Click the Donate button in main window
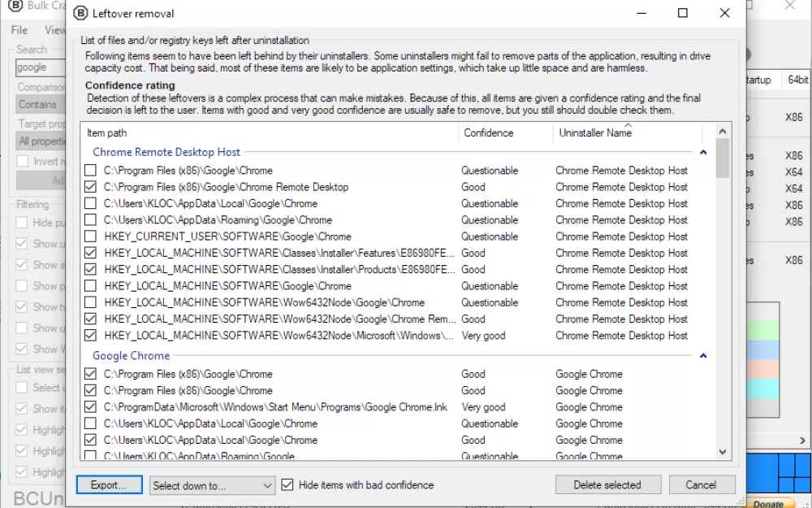Viewport: 812px width, 508px height. [x=768, y=503]
